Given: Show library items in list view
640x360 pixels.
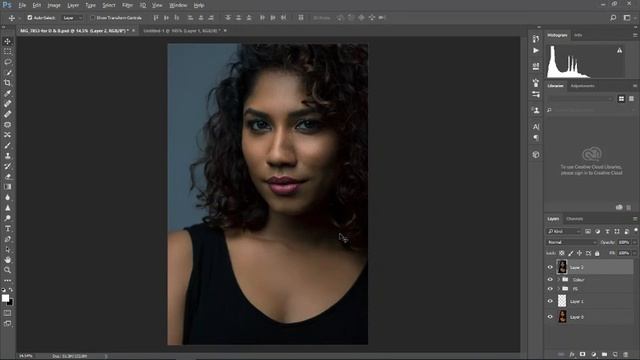Looking at the screenshot, I should coord(631,99).
